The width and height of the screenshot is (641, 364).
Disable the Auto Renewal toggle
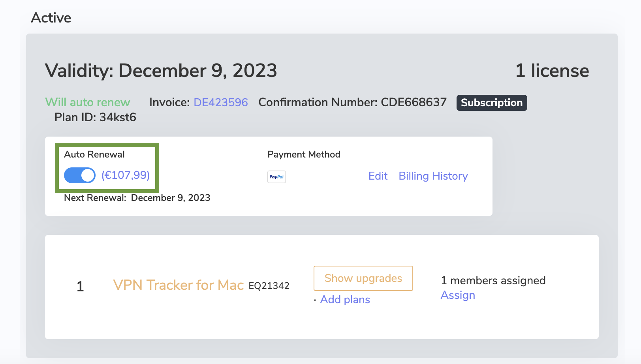[79, 175]
